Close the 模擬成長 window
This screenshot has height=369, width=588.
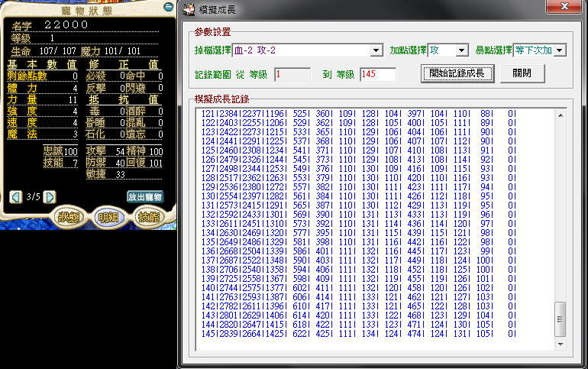point(564,6)
